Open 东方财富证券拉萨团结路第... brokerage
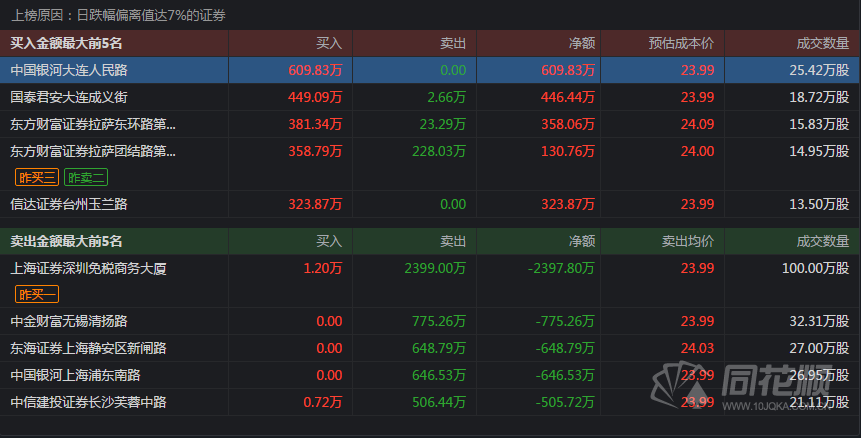This screenshot has width=861, height=438. [93, 151]
